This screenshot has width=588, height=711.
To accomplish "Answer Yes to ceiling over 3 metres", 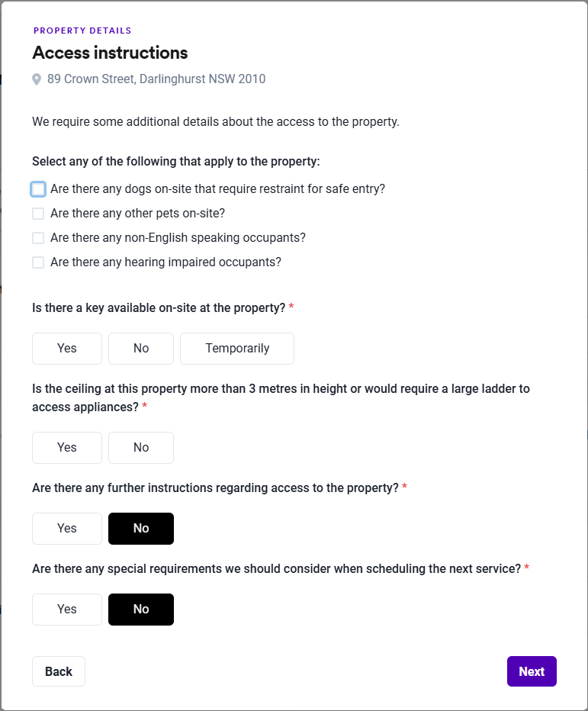I will click(67, 448).
